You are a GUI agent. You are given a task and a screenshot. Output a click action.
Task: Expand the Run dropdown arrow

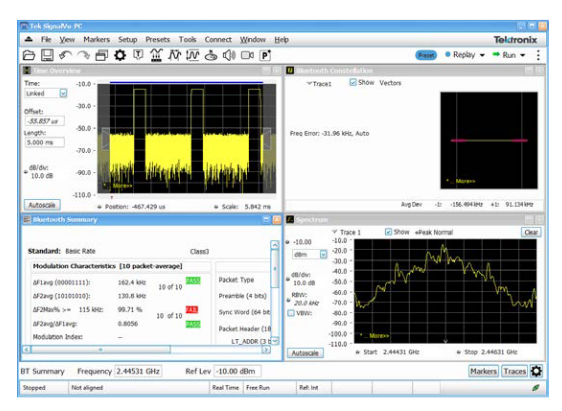(x=523, y=55)
